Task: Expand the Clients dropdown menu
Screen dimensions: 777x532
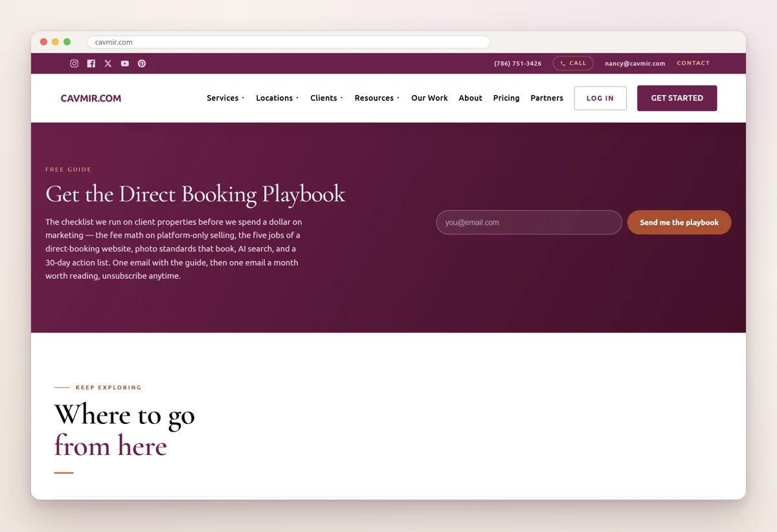Action: (326, 98)
